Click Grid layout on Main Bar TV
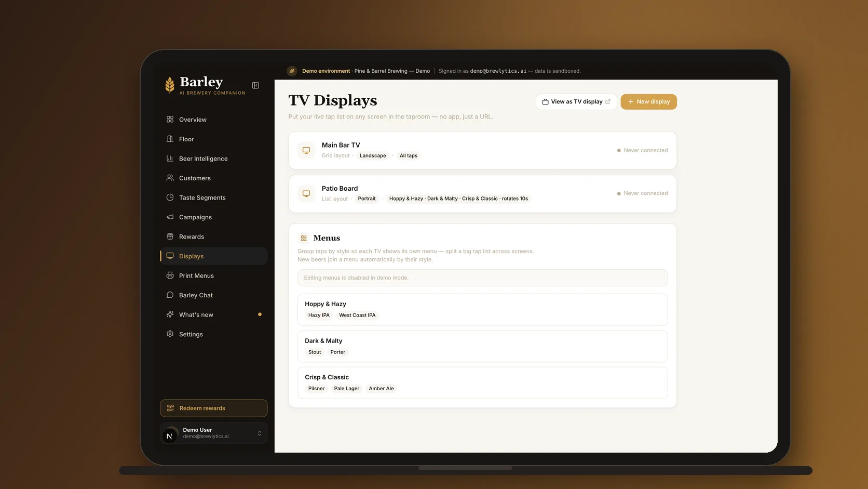Image resolution: width=868 pixels, height=489 pixels. pos(335,155)
